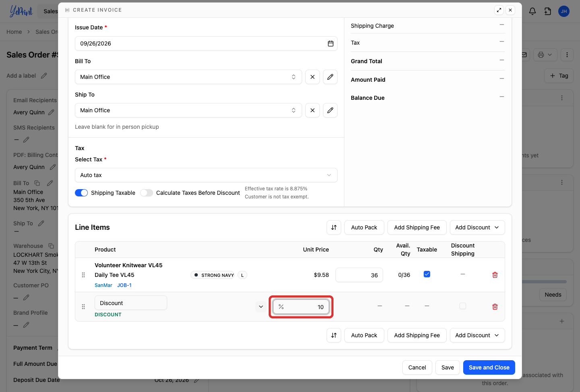Delete the Daily Tee VL45 line item
Screen dimensions: 580x392
tap(495, 275)
